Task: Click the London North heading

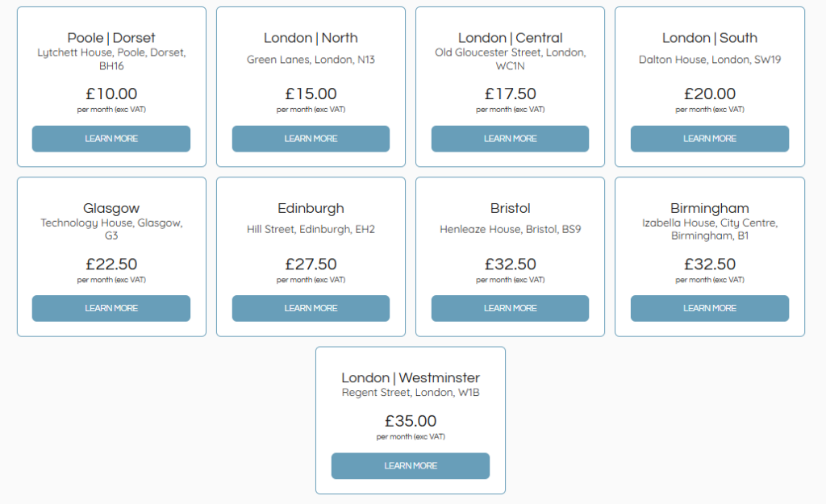Action: [310, 37]
